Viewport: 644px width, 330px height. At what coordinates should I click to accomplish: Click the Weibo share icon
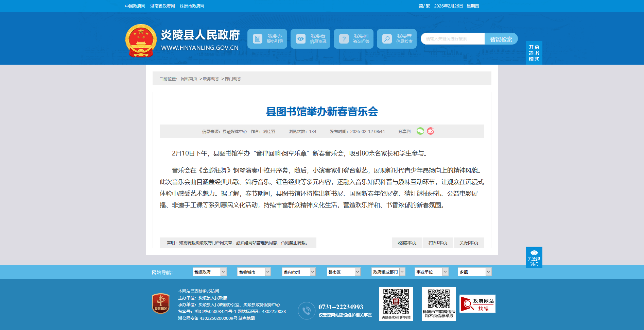click(x=431, y=131)
